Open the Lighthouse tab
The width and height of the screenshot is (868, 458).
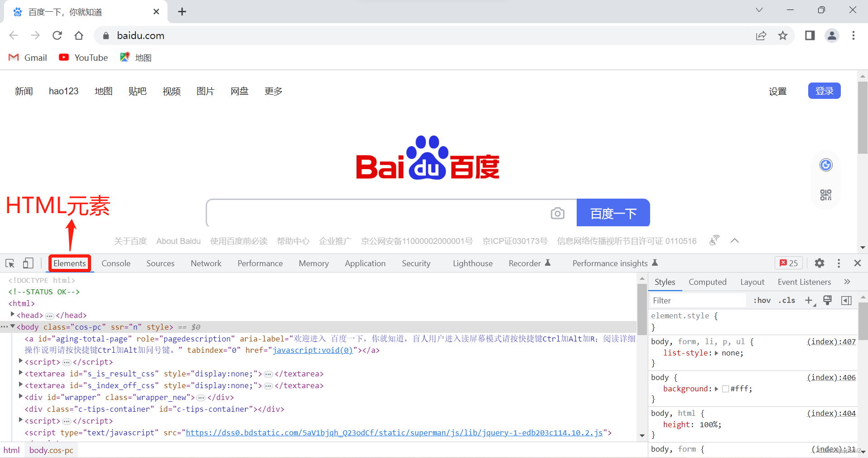click(473, 263)
